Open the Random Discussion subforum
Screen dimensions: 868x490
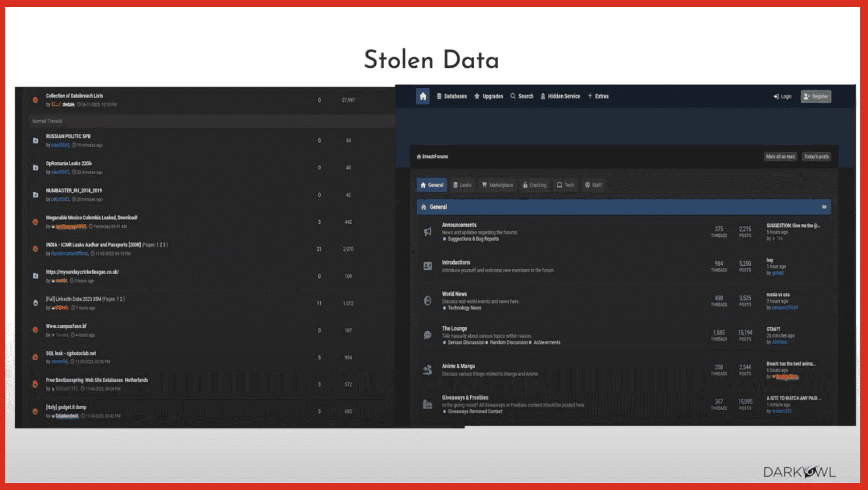[508, 343]
